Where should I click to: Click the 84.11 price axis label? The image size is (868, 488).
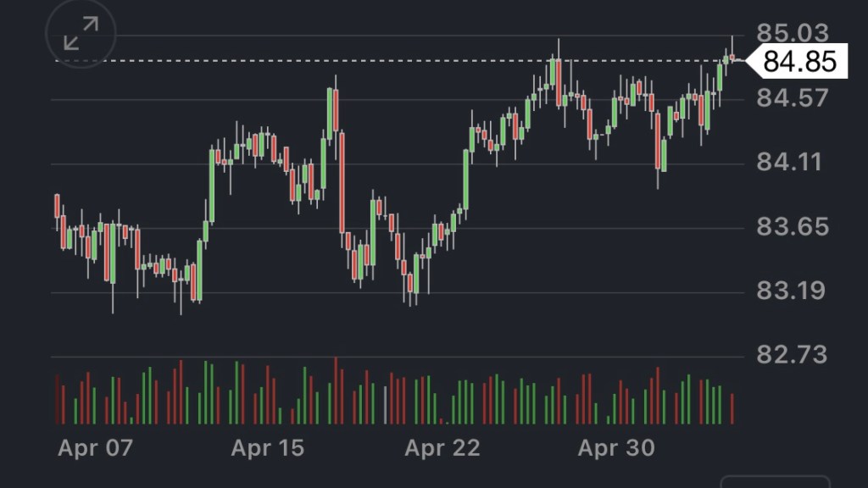792,162
